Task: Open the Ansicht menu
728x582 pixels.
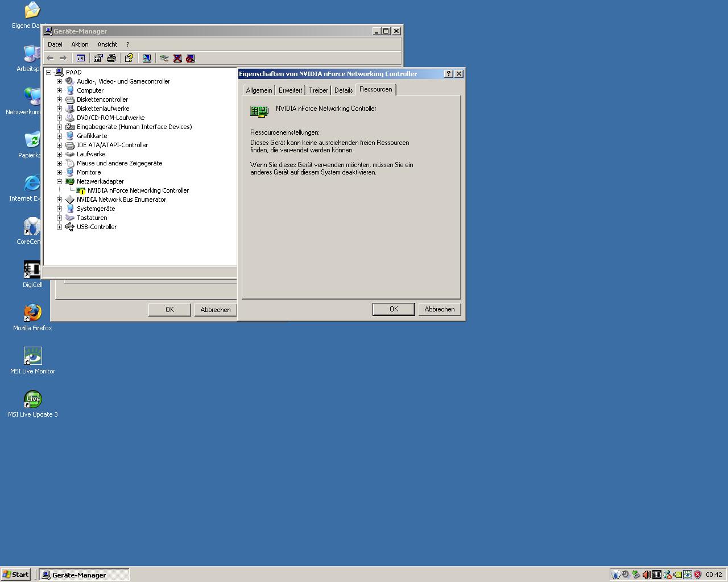Action: [x=107, y=44]
